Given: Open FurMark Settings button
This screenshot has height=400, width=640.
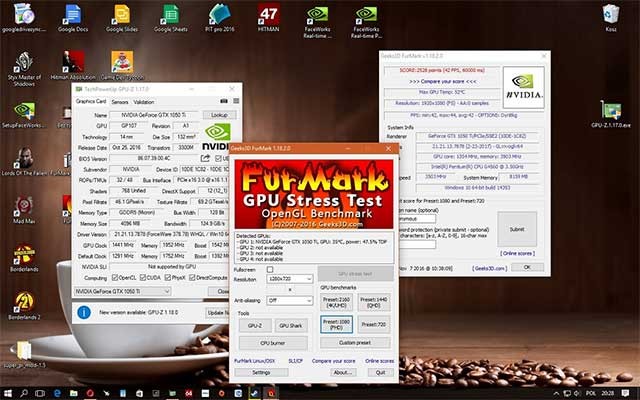Looking at the screenshot, I should click(x=261, y=373).
